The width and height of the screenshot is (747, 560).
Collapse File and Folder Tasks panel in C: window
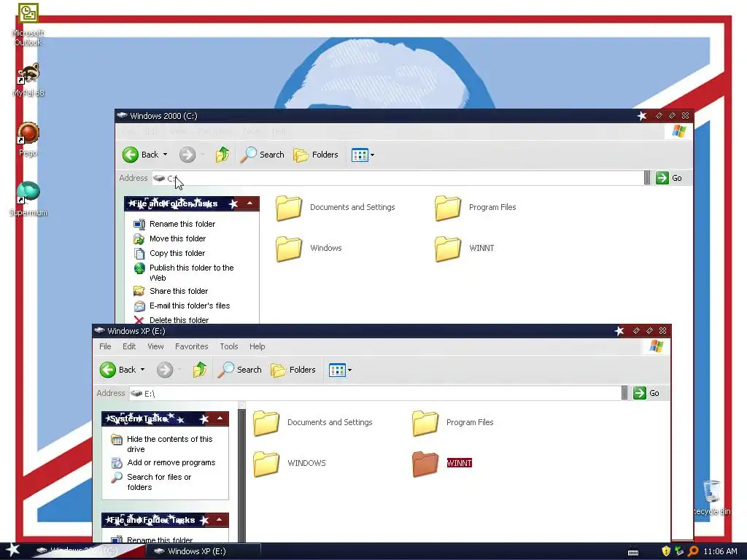[x=249, y=203]
